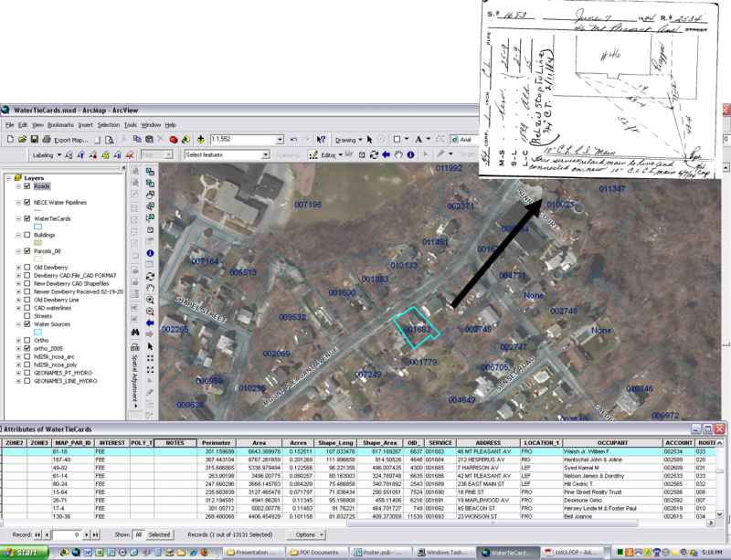Click the Save map document icon
This screenshot has width=731, height=560.
[x=34, y=139]
